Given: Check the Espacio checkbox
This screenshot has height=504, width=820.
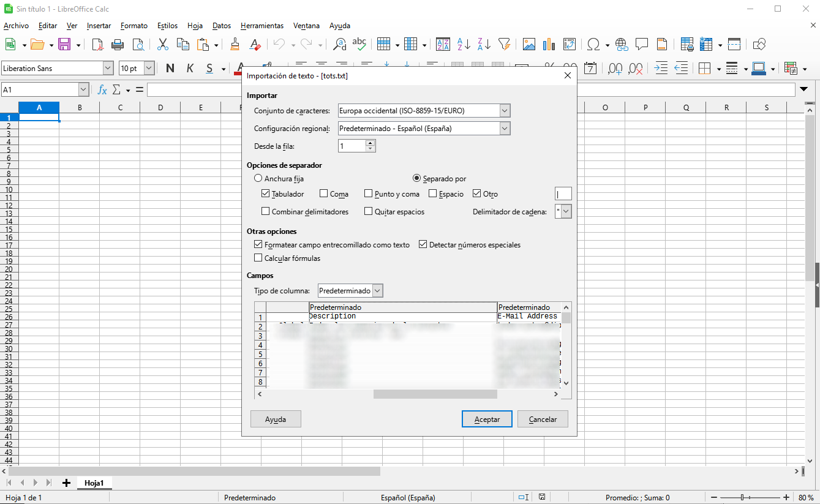Looking at the screenshot, I should point(432,194).
